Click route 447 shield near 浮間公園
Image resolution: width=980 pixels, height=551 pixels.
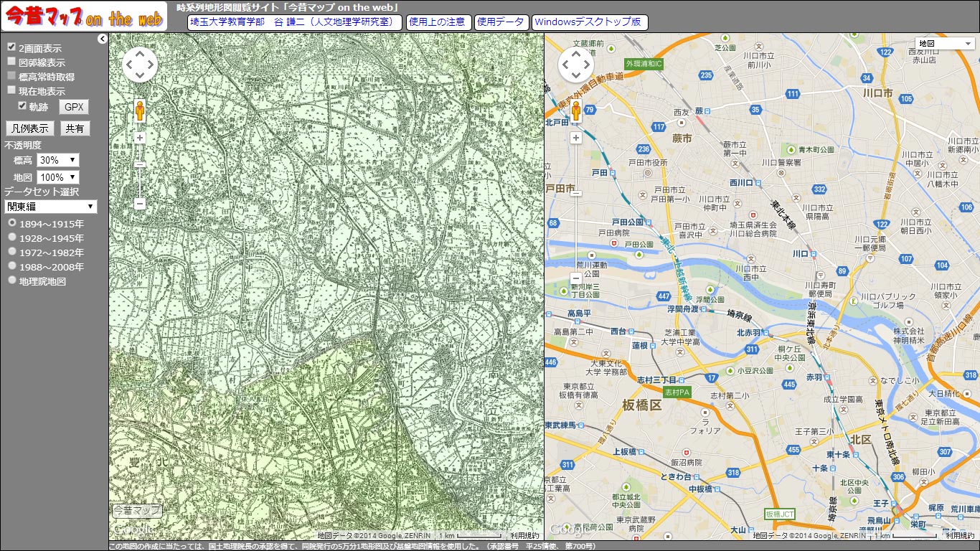click(x=664, y=296)
